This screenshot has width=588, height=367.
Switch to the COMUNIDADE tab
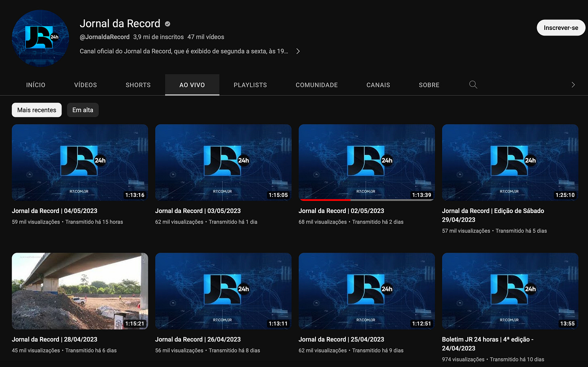(x=317, y=85)
